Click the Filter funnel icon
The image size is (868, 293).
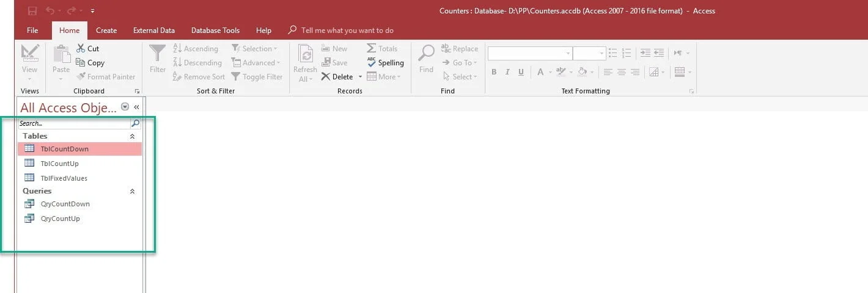coord(158,54)
